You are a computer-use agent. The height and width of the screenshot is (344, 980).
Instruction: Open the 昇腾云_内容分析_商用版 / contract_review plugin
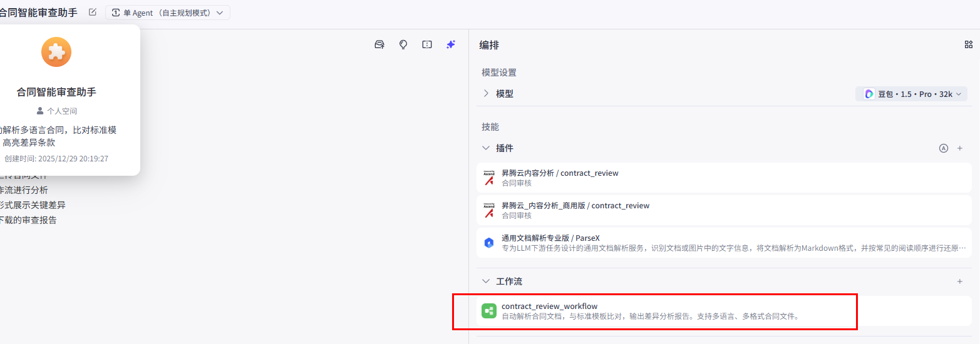(724, 210)
